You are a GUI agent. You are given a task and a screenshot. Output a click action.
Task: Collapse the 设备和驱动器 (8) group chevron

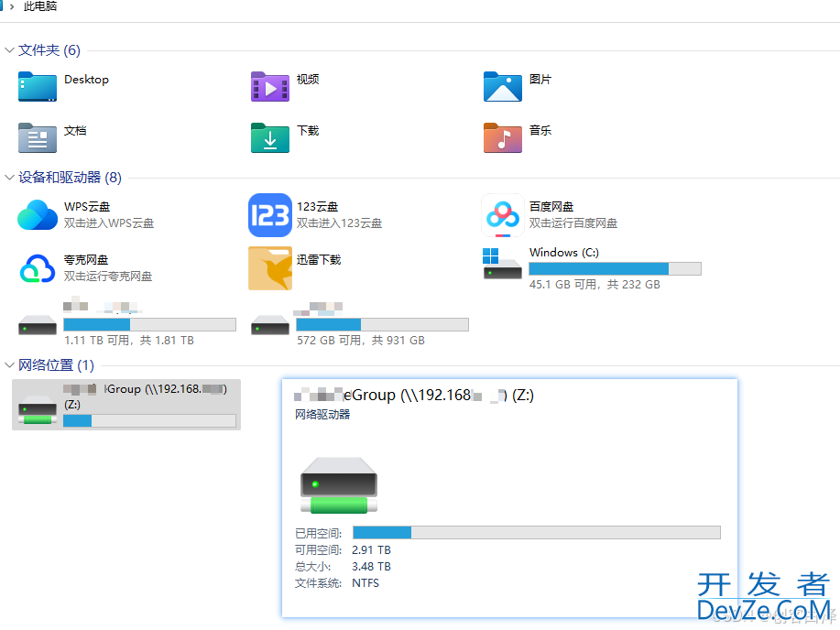9,178
